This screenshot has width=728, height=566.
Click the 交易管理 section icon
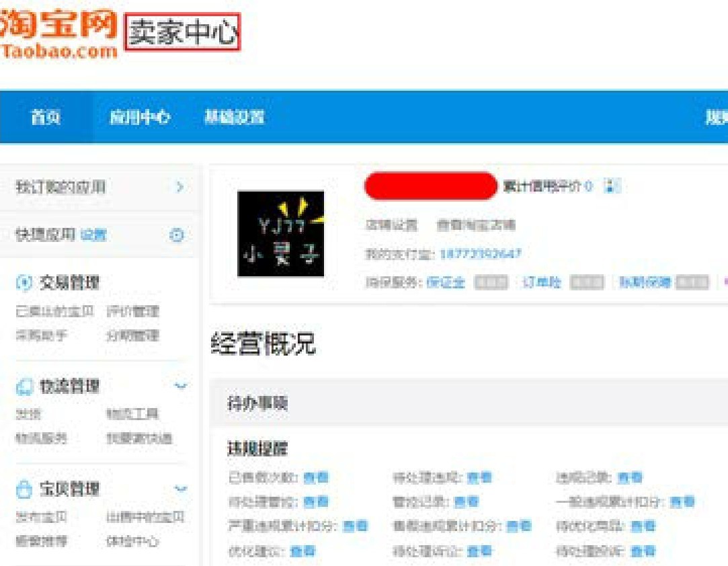click(24, 283)
